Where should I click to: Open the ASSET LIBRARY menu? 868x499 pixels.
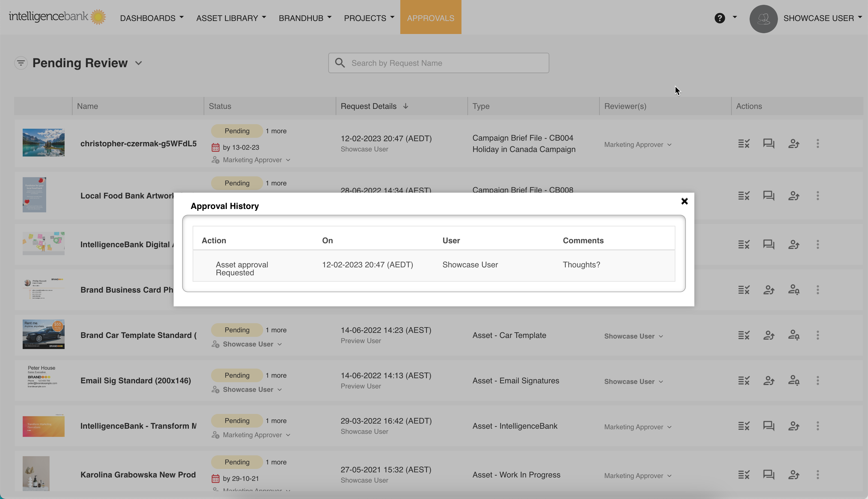tap(231, 18)
